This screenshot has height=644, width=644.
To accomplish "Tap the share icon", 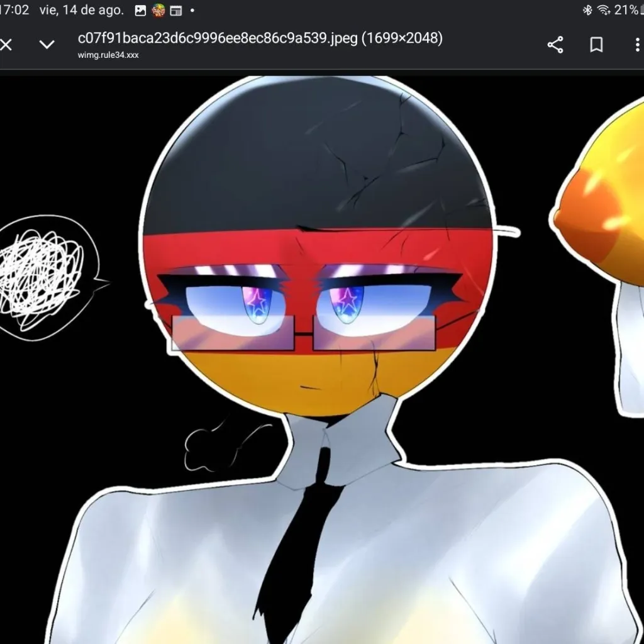I will tap(555, 45).
